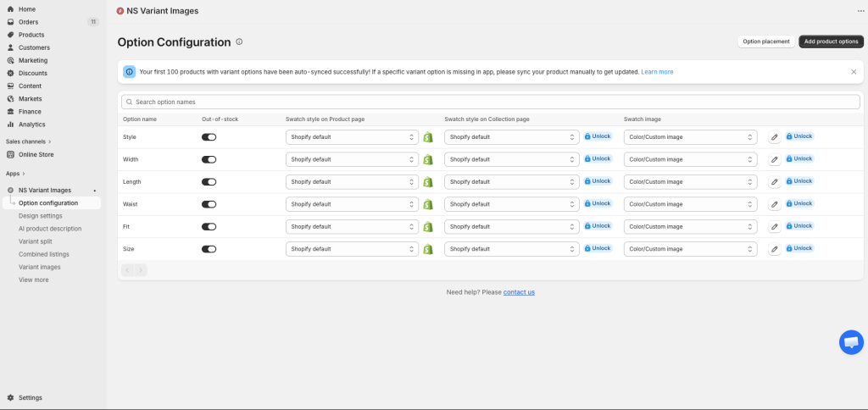Click the Shopify bag icon in Width row
The image size is (868, 410).
pos(428,159)
